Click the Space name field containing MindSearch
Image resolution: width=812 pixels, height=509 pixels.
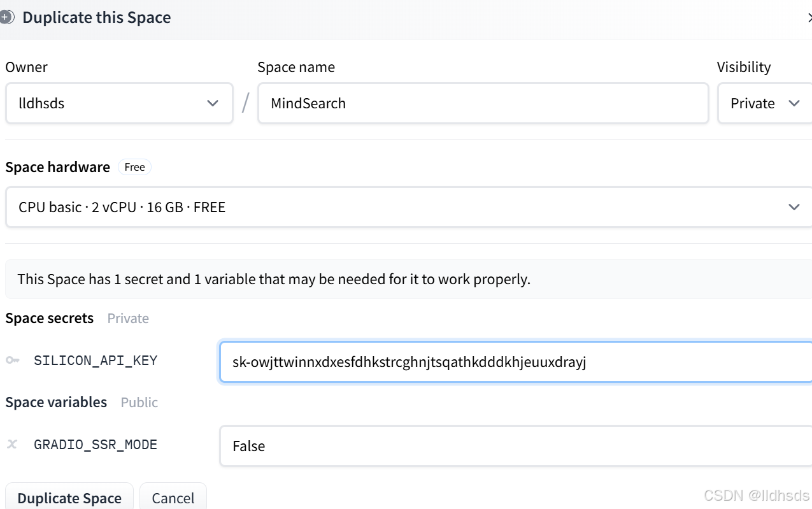(483, 103)
